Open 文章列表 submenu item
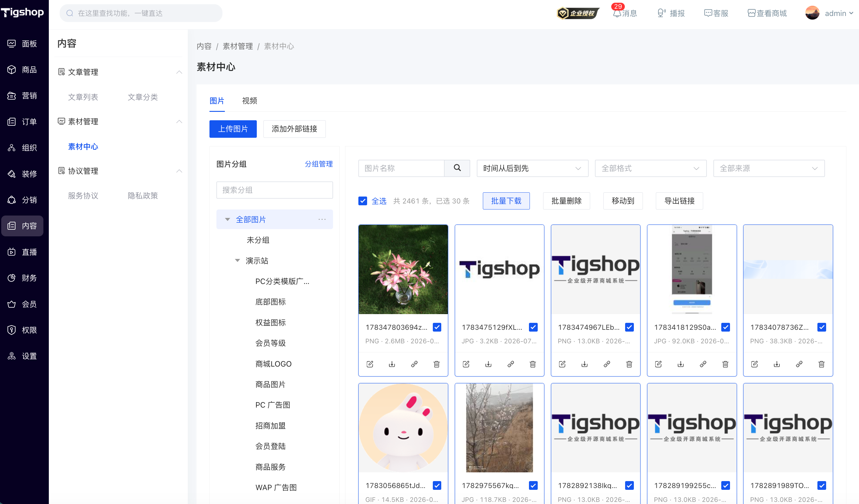 point(83,97)
